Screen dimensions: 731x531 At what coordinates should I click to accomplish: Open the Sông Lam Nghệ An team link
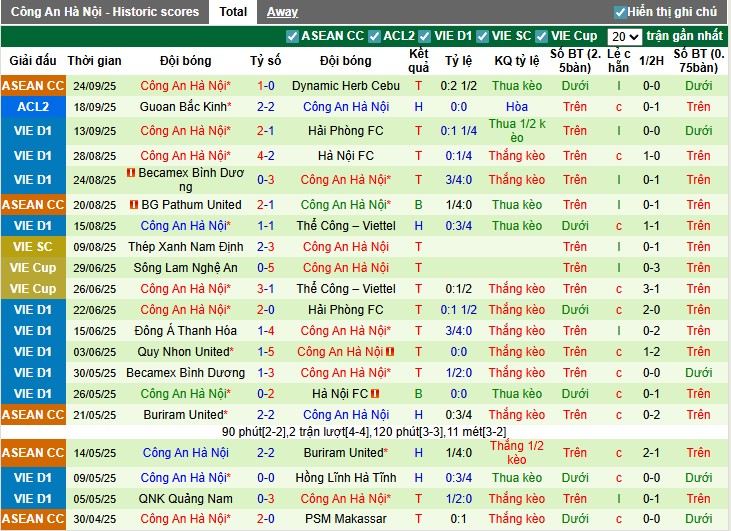pos(186,268)
